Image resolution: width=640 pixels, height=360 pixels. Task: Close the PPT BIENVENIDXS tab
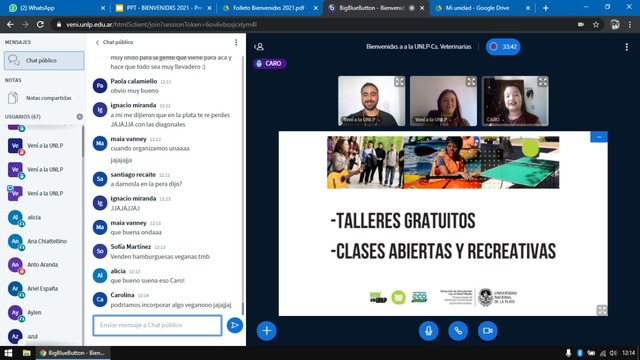click(x=209, y=8)
